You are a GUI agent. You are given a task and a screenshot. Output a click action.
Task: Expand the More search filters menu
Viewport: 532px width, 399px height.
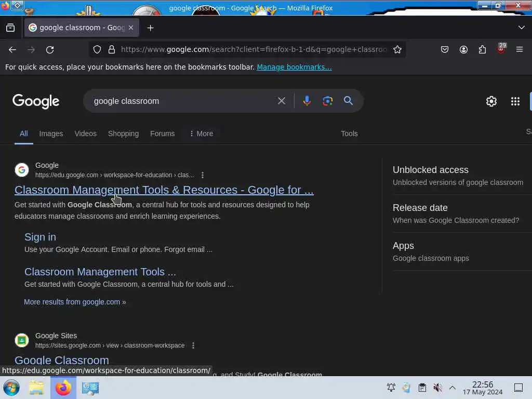(x=201, y=134)
